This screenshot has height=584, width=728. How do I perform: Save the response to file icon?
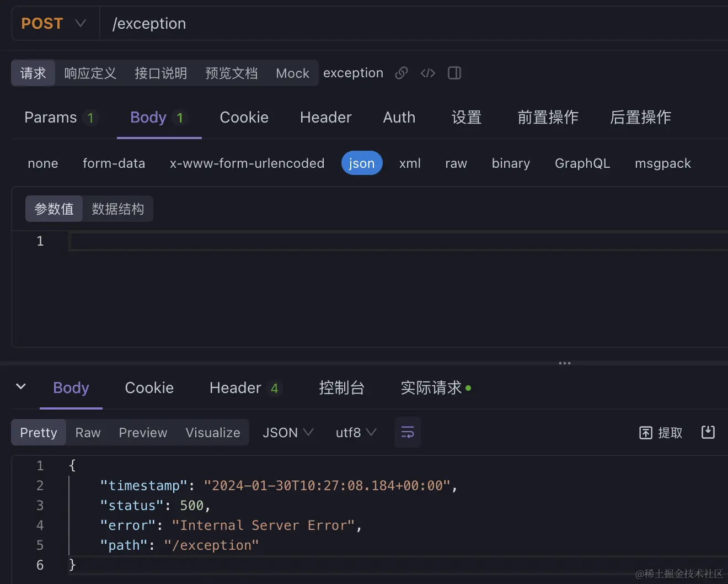708,432
